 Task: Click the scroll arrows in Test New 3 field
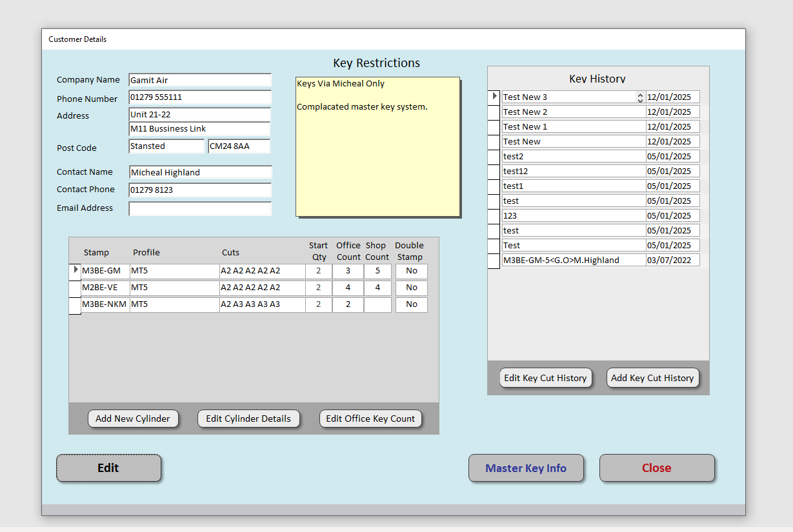pyautogui.click(x=640, y=97)
